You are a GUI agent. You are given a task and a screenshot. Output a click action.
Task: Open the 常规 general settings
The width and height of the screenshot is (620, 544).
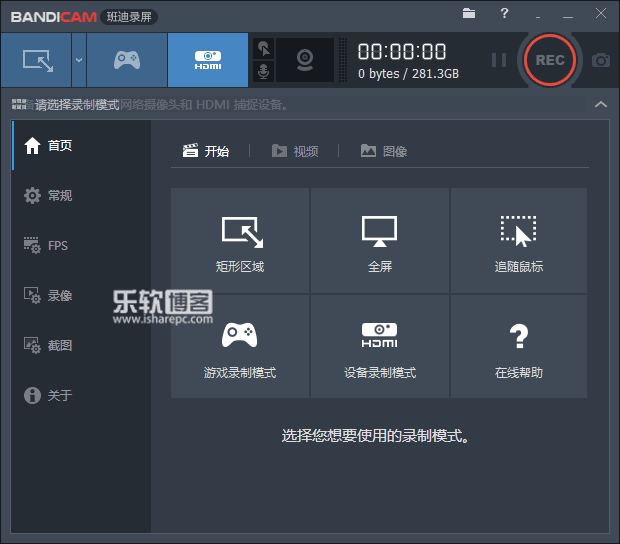coord(81,195)
